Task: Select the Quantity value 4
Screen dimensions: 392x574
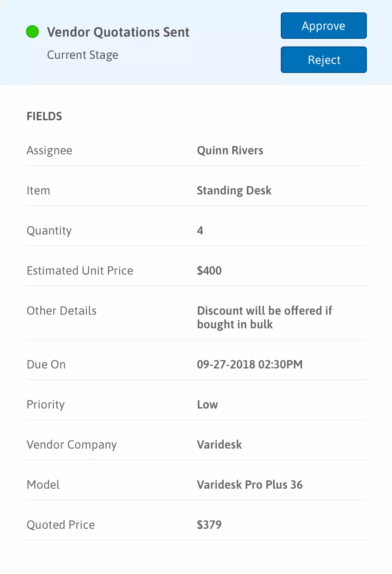Action: click(x=200, y=231)
